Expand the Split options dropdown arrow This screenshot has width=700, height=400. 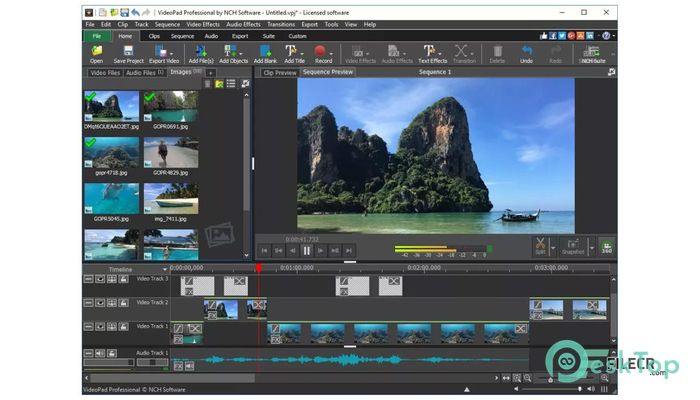(x=555, y=247)
